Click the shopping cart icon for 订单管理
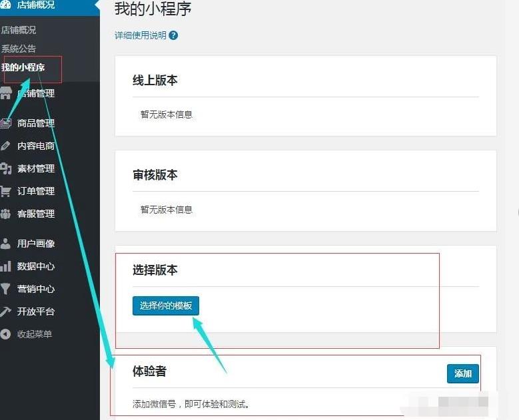This screenshot has height=420, width=519. click(6, 191)
